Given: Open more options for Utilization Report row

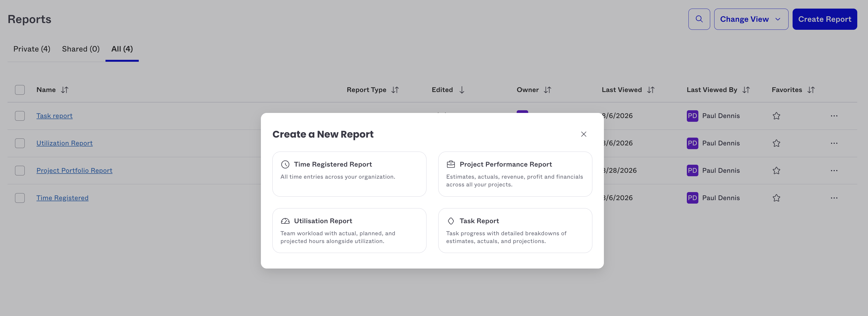Looking at the screenshot, I should coord(834,143).
